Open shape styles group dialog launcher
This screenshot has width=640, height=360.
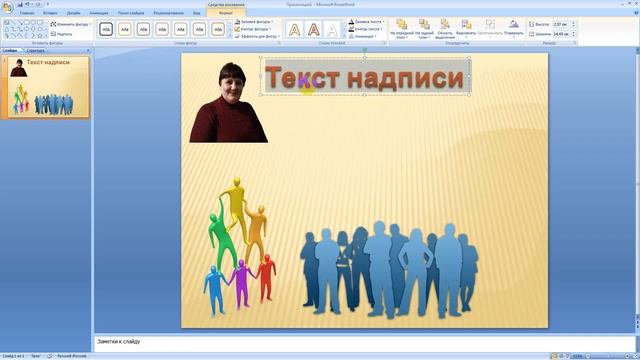tap(280, 43)
